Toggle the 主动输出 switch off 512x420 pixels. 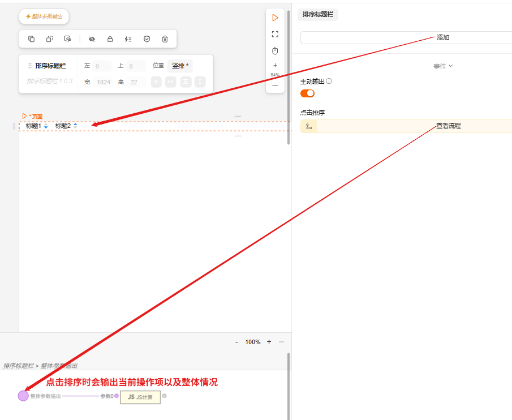tap(307, 93)
